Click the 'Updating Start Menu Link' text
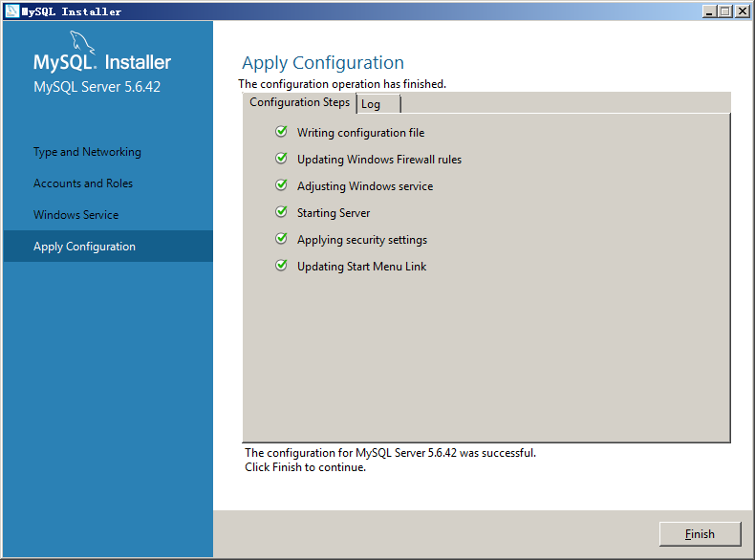The image size is (755, 560). pos(361,267)
